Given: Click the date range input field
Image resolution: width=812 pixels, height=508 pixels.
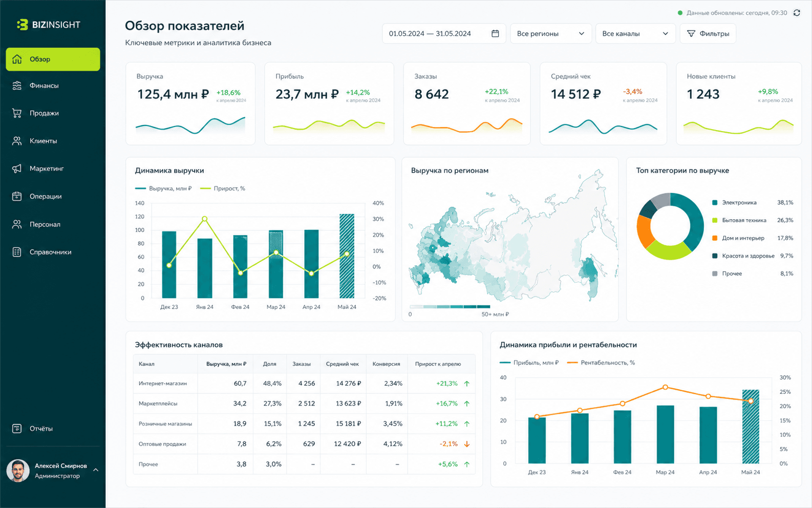Looking at the screenshot, I should pyautogui.click(x=444, y=33).
